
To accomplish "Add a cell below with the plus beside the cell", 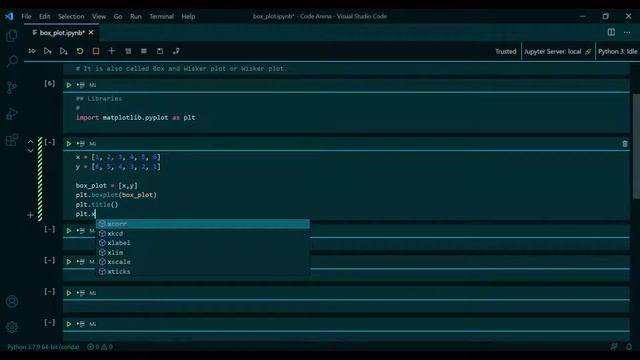I will pyautogui.click(x=30, y=215).
